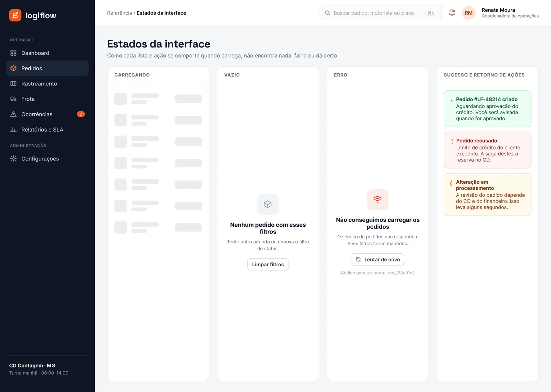Image resolution: width=551 pixels, height=392 pixels.
Task: Open Dashboard via its grid icon
Action: pyautogui.click(x=13, y=53)
